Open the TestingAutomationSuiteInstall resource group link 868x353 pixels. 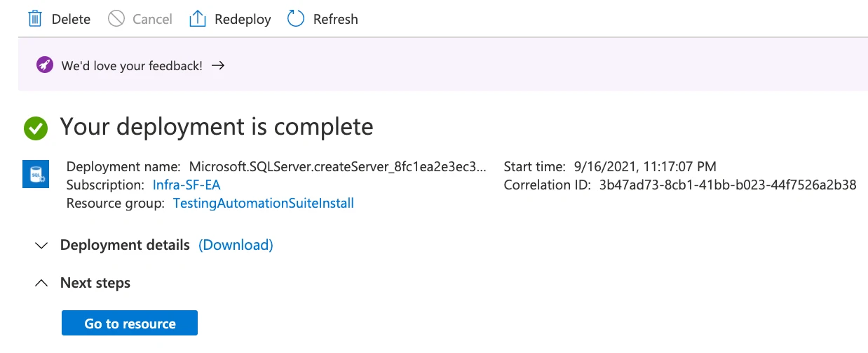[264, 204]
